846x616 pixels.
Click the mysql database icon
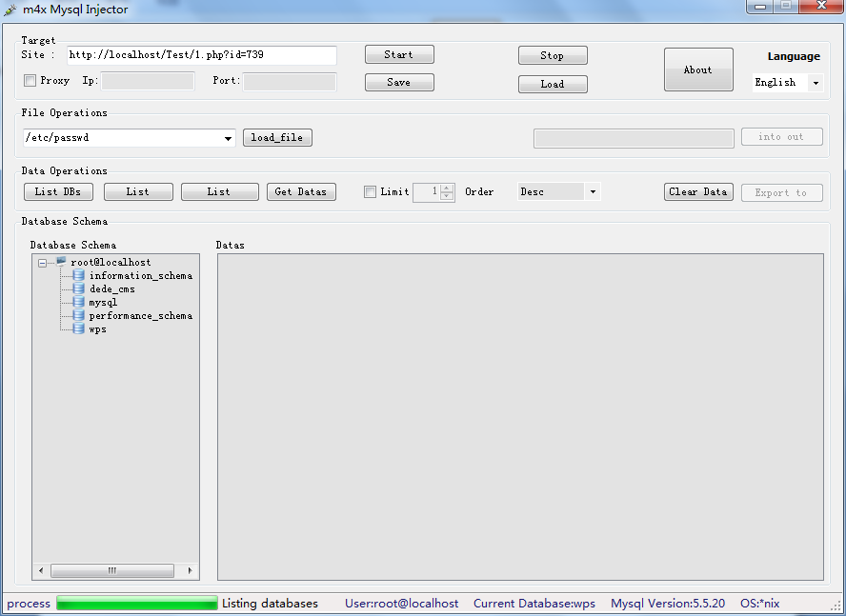pyautogui.click(x=79, y=302)
